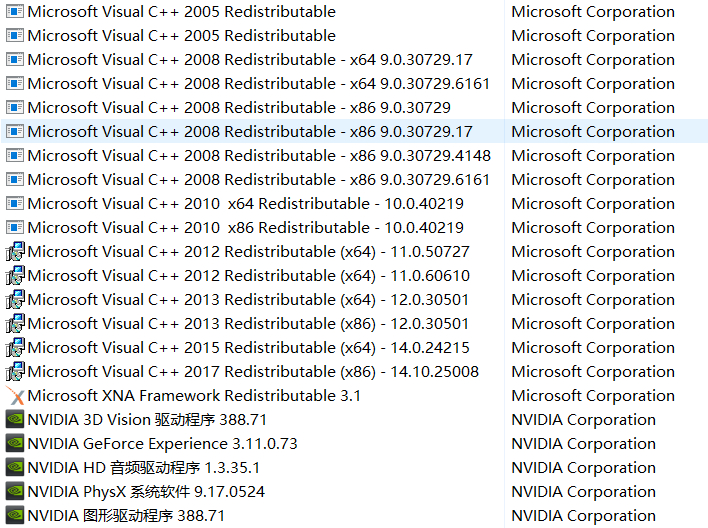Select Visual C++ 2012 (x64) 11.0.60610 entry
This screenshot has height=528, width=708.
pos(248,276)
